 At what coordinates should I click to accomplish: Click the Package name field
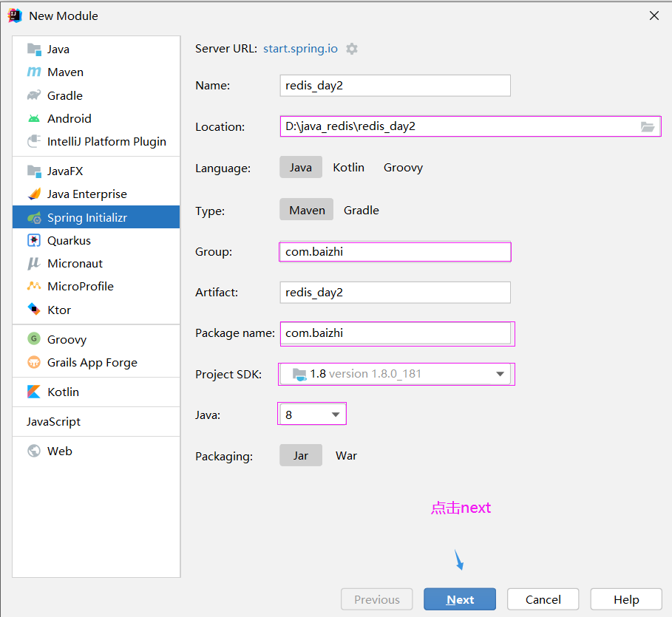coord(396,333)
